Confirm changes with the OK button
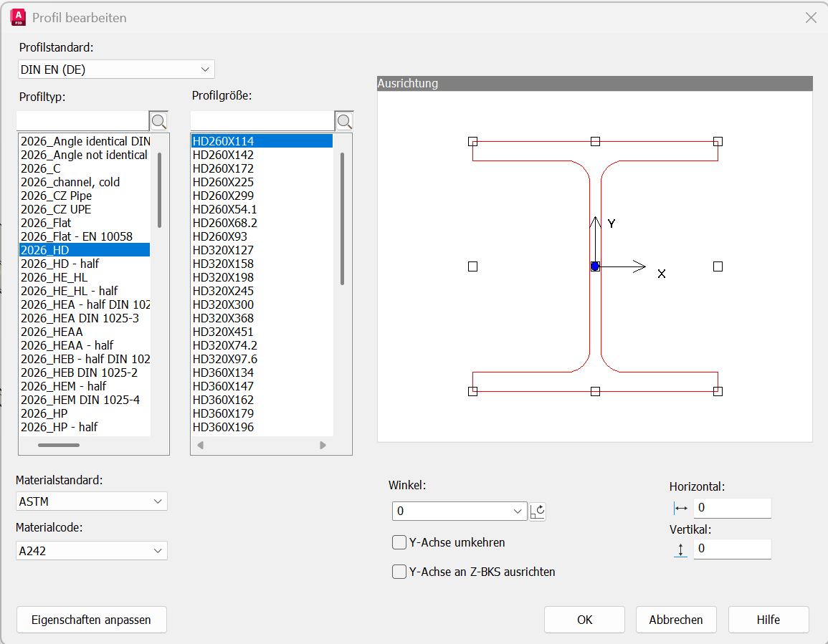The image size is (828, 644). [x=584, y=620]
